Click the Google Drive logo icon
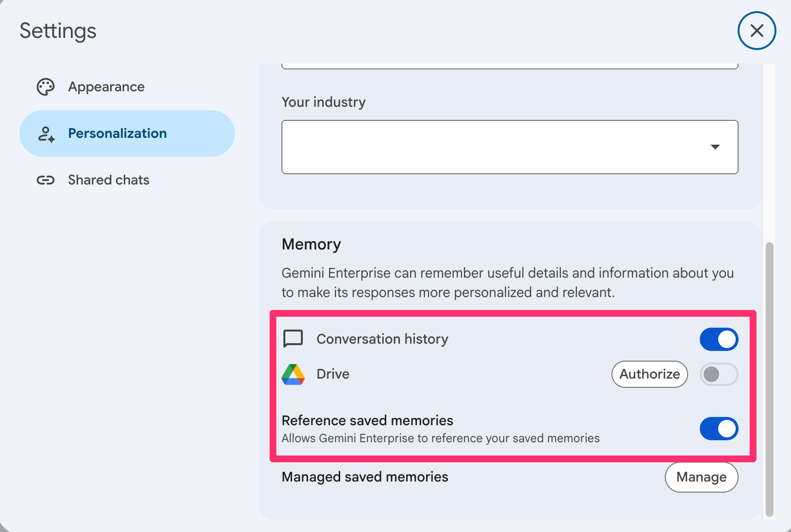This screenshot has height=532, width=791. 293,374
